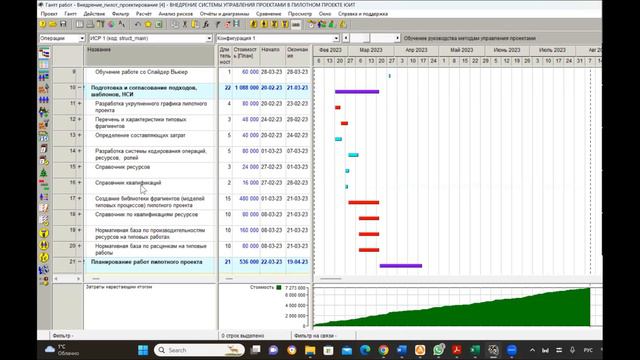Click the blue H-shaped toolbar icon
Viewport: 640px width, 360px height.
[x=236, y=24]
